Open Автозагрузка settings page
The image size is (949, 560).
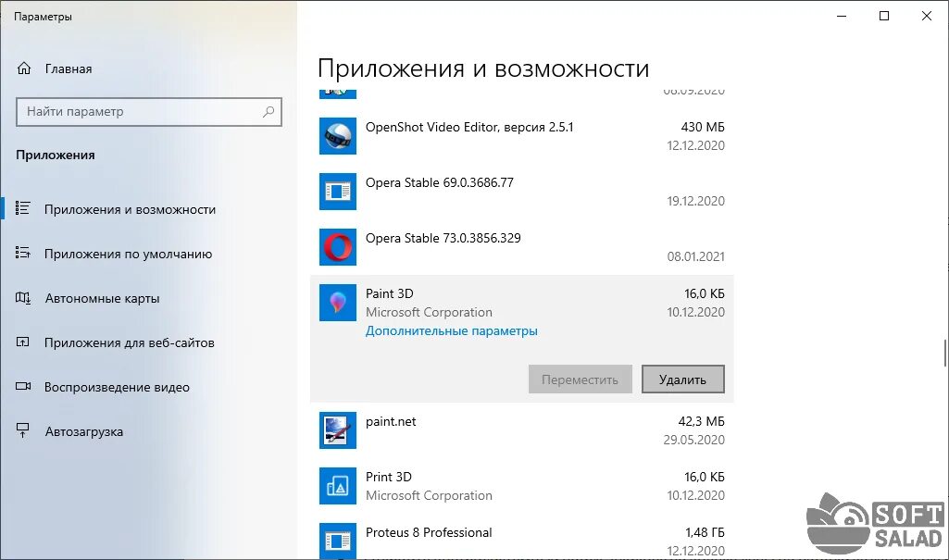[x=84, y=431]
